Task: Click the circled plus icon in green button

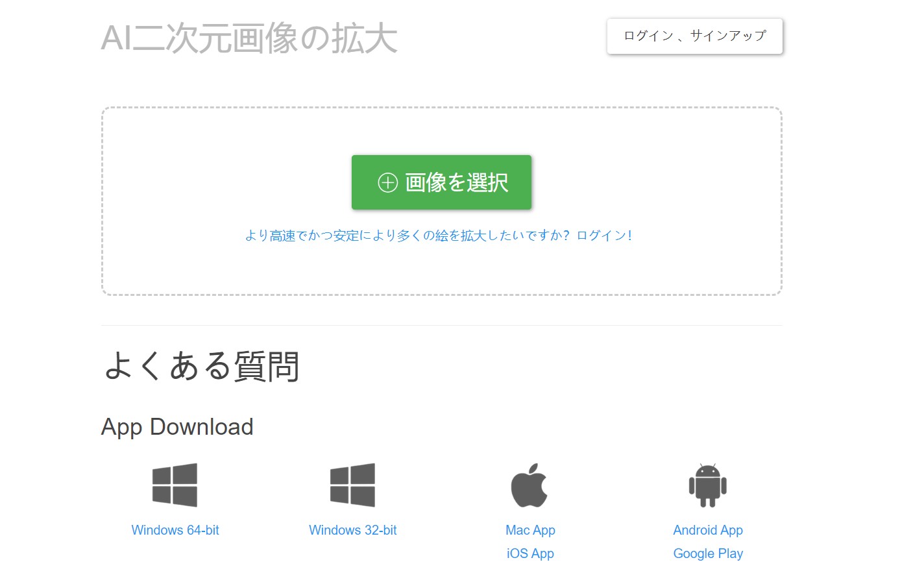Action: pyautogui.click(x=387, y=183)
